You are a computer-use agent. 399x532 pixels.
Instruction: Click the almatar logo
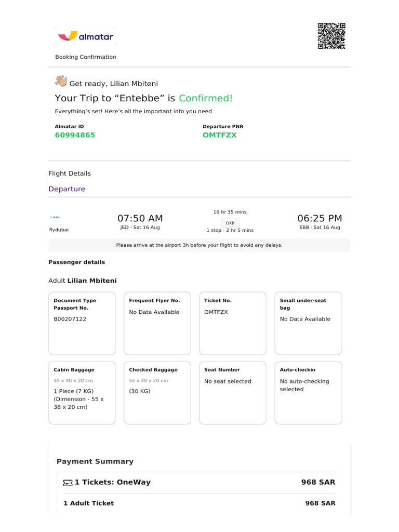(86, 36)
